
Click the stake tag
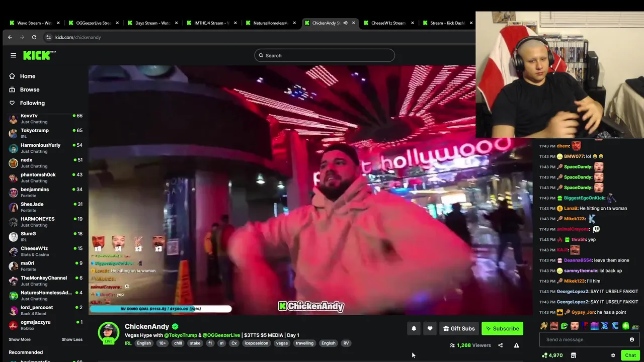pos(195,343)
